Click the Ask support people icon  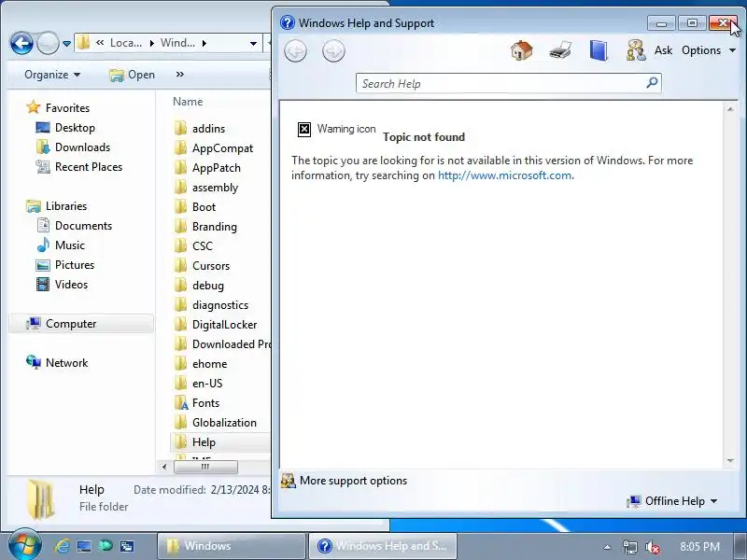636,50
